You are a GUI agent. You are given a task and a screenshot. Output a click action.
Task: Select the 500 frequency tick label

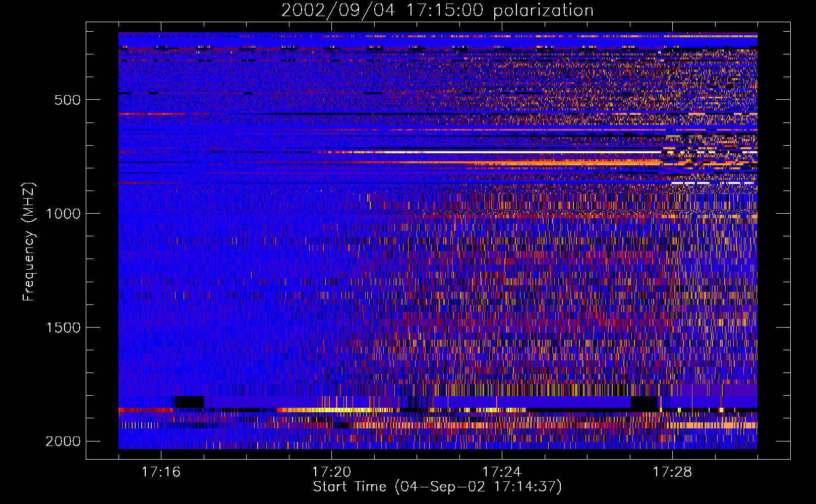pos(68,100)
